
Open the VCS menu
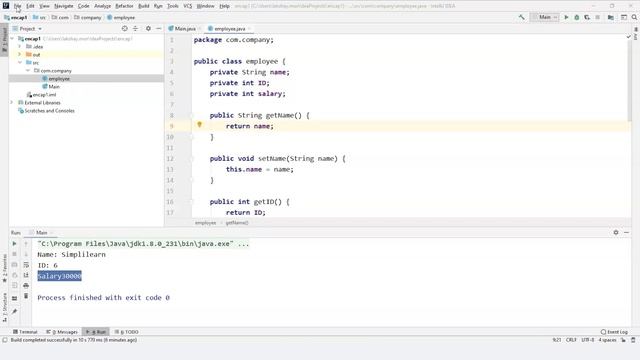coord(187,6)
